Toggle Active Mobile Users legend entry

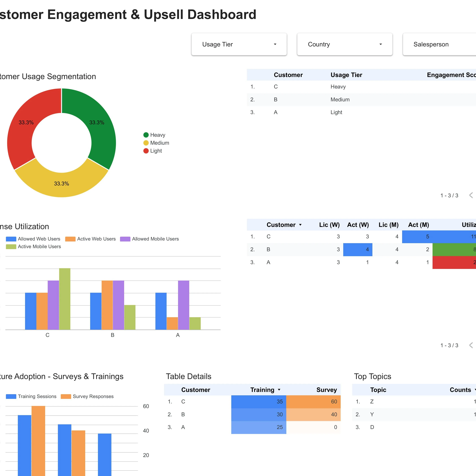pos(33,246)
